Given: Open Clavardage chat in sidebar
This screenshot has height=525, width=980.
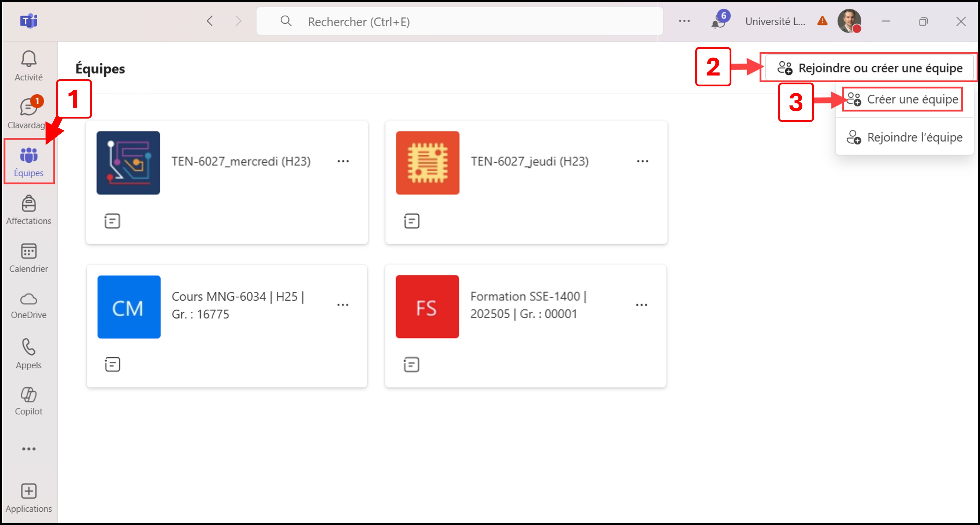Looking at the screenshot, I should point(28,112).
